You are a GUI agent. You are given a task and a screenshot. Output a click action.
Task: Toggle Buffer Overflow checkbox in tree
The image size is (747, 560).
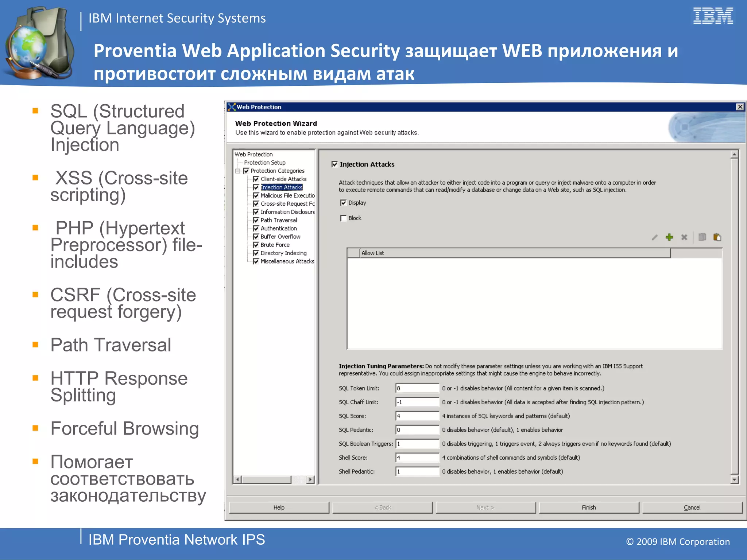click(x=256, y=237)
